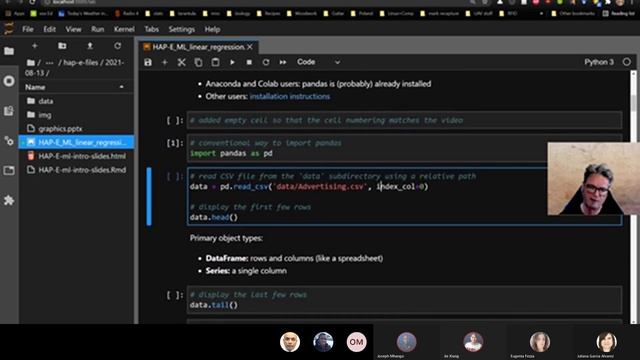Open the data folder in file browser
Image resolution: width=640 pixels, height=360 pixels.
pos(76,101)
